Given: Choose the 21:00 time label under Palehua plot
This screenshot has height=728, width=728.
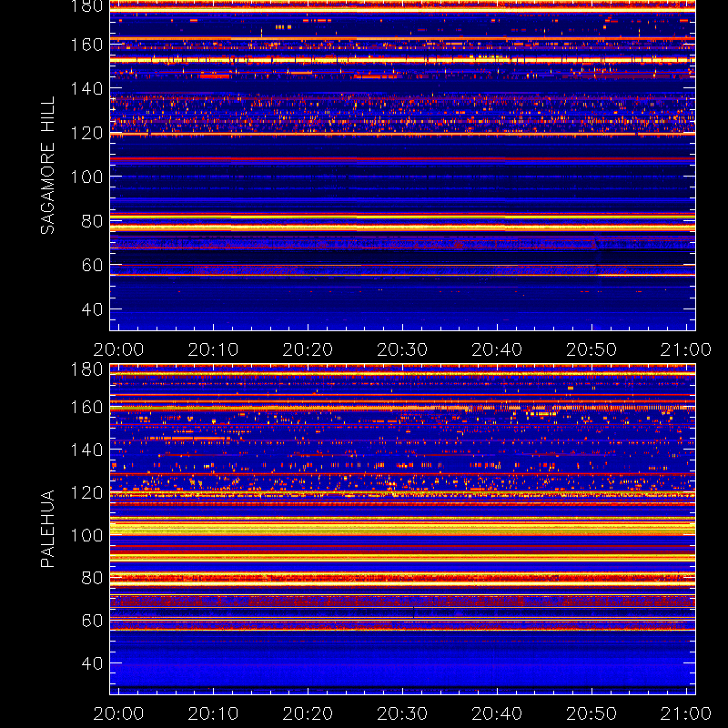Looking at the screenshot, I should [x=686, y=713].
